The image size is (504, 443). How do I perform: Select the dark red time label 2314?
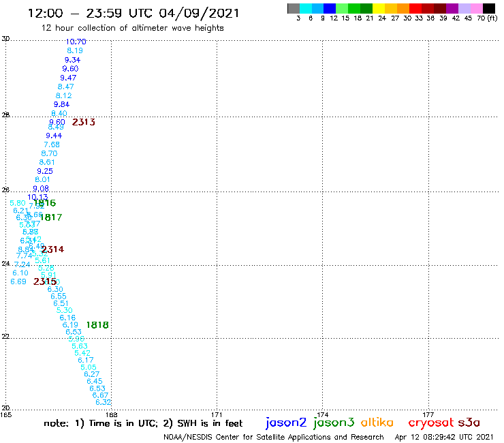tap(52, 249)
